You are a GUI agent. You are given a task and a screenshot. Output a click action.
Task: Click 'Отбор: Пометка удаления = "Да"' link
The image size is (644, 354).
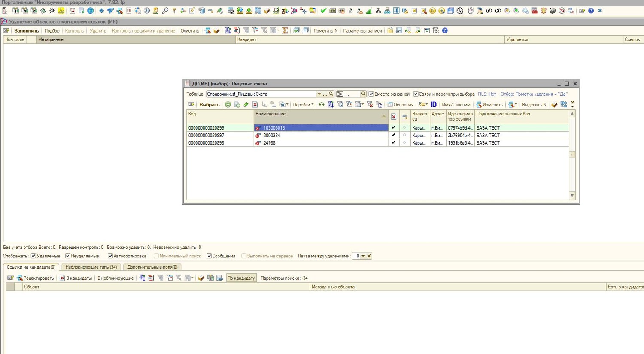point(534,94)
